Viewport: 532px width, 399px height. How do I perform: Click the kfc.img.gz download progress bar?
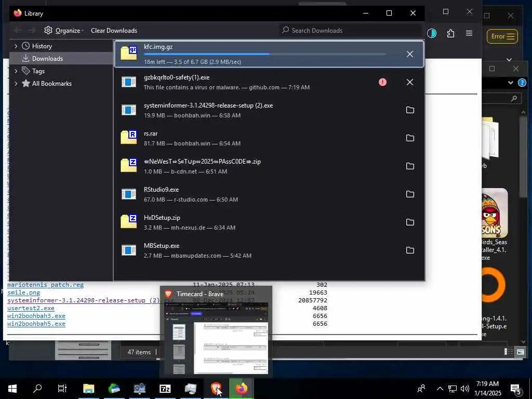pos(264,54)
